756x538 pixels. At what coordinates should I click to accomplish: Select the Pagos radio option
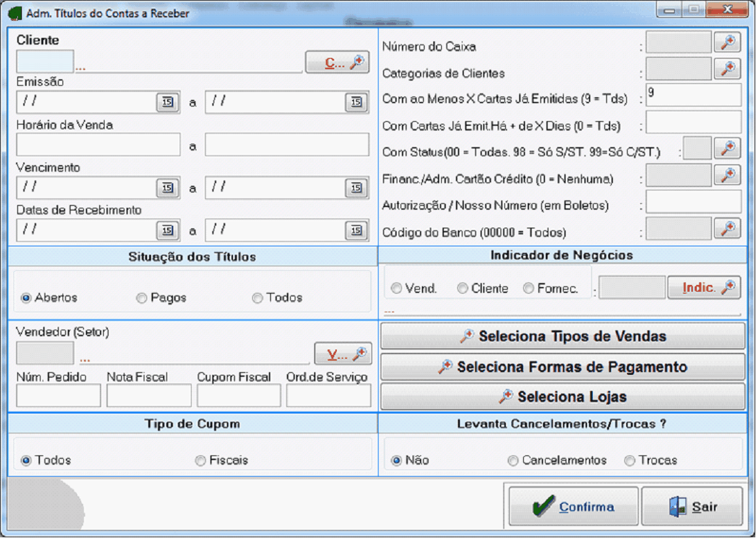click(142, 298)
